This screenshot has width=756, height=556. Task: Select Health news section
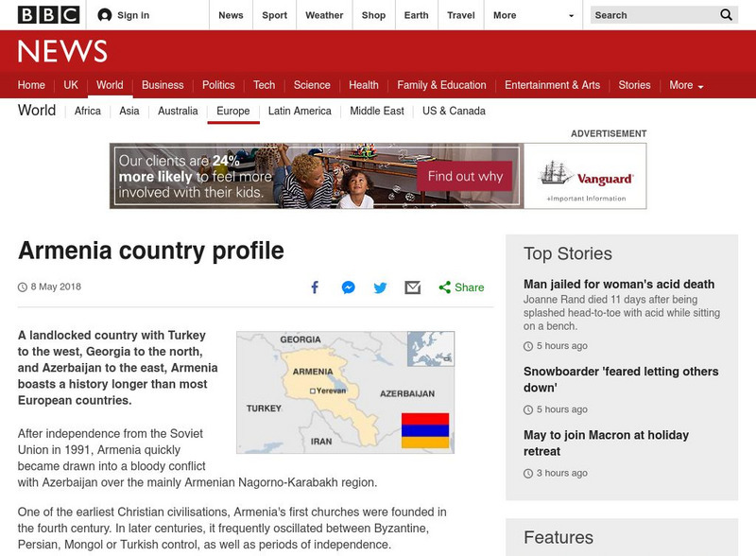click(364, 85)
